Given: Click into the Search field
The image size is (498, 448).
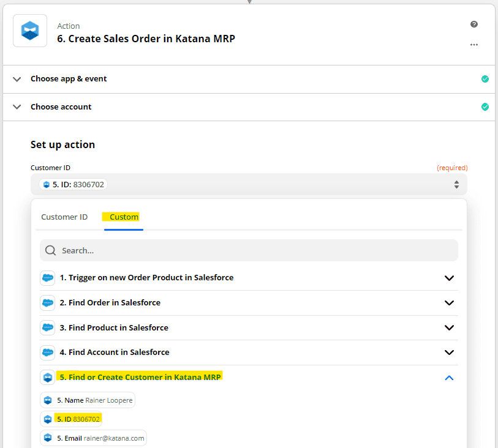Looking at the screenshot, I should (x=249, y=250).
